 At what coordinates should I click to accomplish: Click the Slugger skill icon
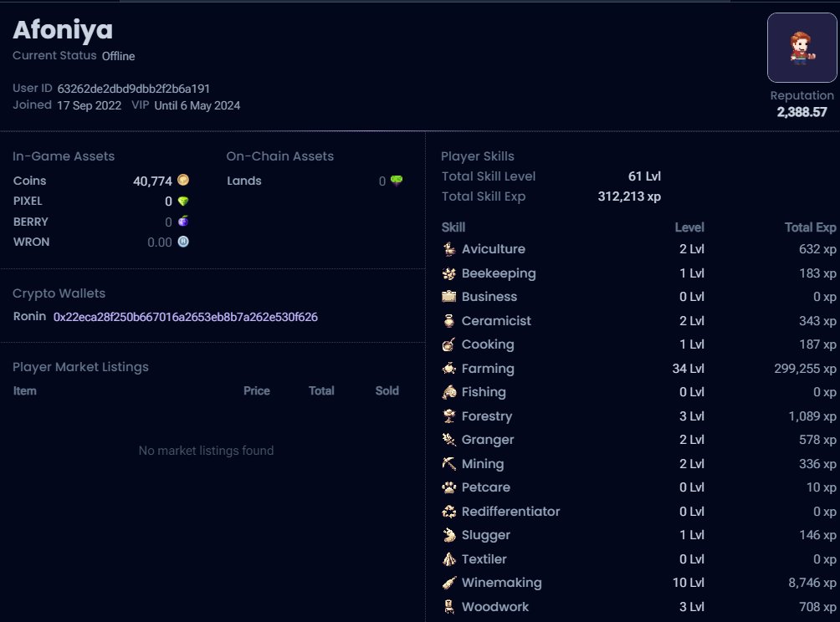(449, 535)
